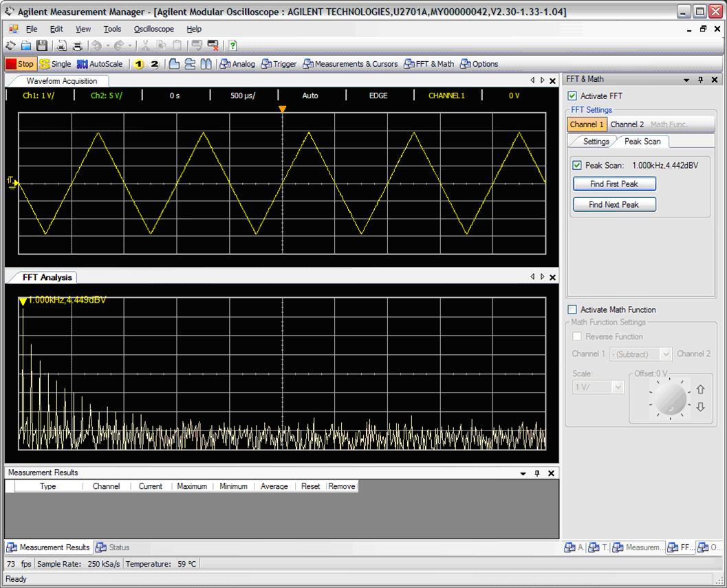
Task: Uncheck the Activate FFT checkbox
Action: point(572,96)
